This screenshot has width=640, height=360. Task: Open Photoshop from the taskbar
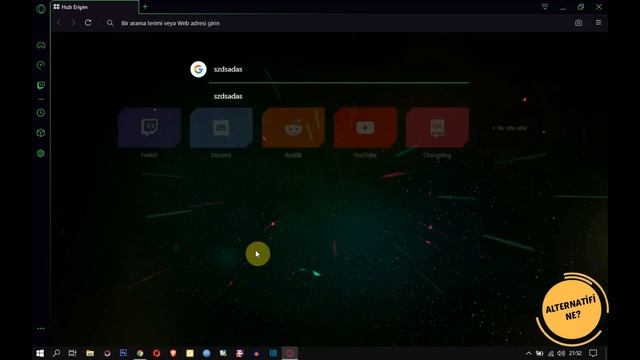click(123, 353)
